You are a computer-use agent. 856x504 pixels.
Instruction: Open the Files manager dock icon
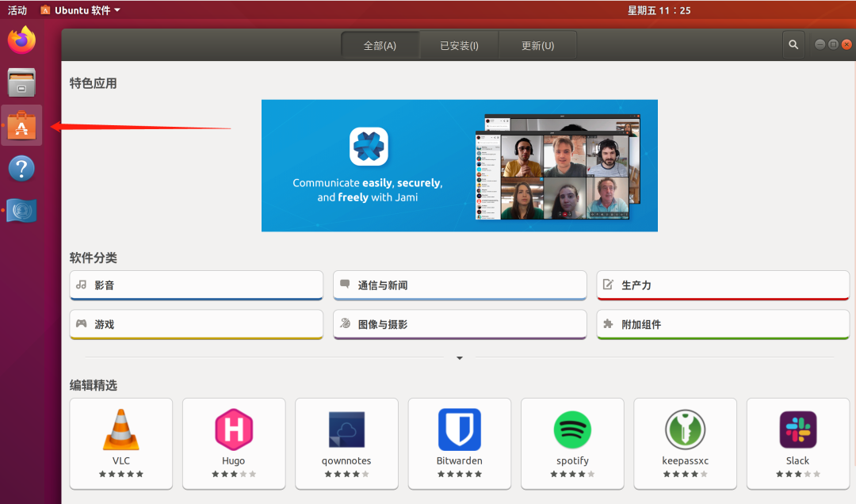click(21, 82)
